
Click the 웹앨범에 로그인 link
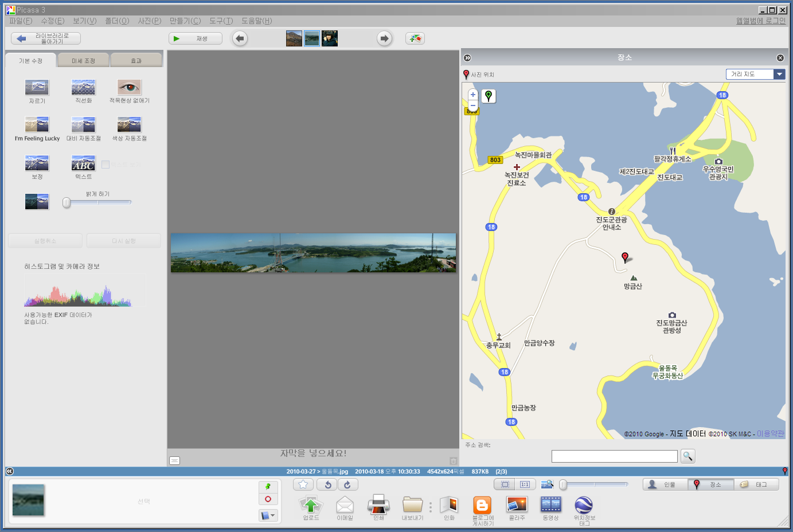[761, 21]
